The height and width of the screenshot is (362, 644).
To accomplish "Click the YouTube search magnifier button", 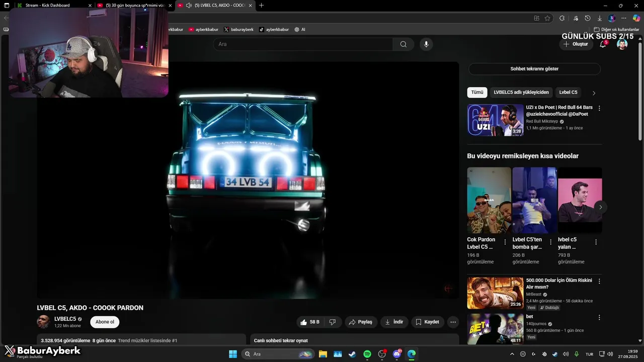I will (x=403, y=44).
